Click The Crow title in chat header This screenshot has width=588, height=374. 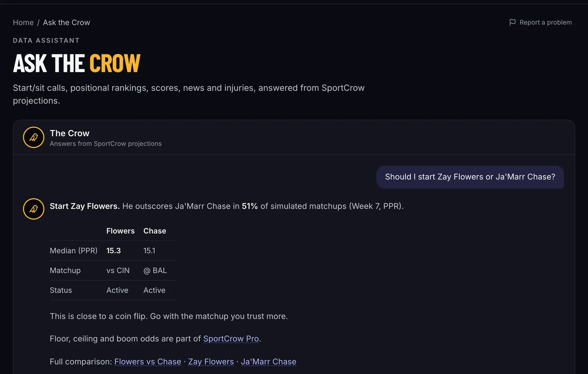pyautogui.click(x=69, y=133)
